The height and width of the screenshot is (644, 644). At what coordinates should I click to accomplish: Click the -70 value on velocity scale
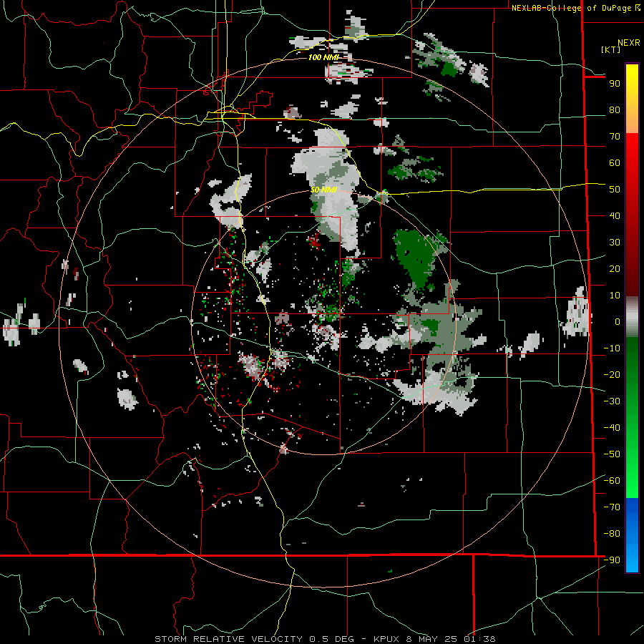[612, 507]
